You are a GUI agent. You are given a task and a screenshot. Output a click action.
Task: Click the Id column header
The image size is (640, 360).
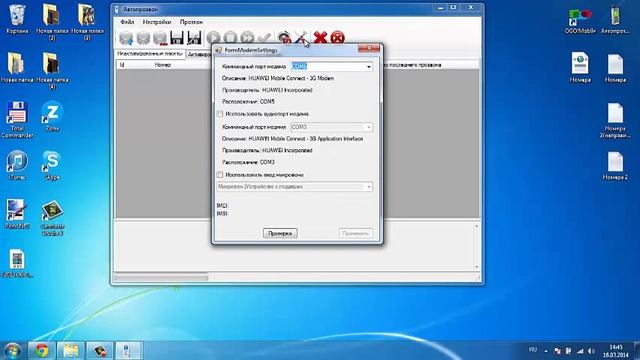coord(122,65)
